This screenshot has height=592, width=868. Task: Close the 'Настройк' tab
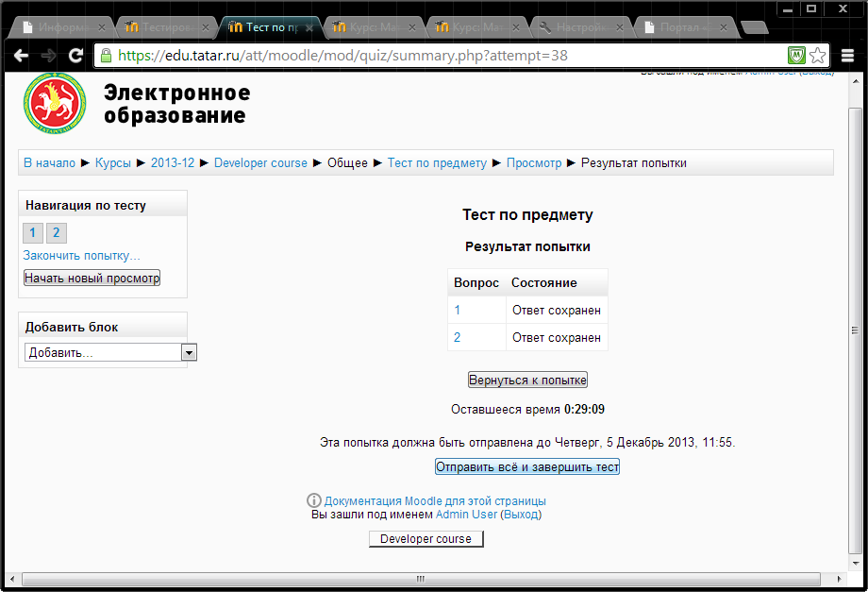click(620, 27)
